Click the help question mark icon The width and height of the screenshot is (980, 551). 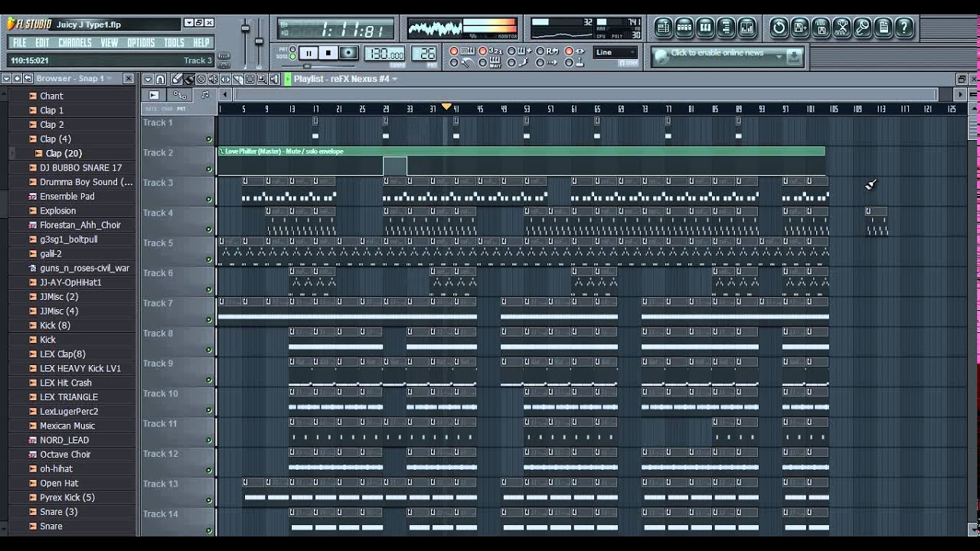pos(904,28)
